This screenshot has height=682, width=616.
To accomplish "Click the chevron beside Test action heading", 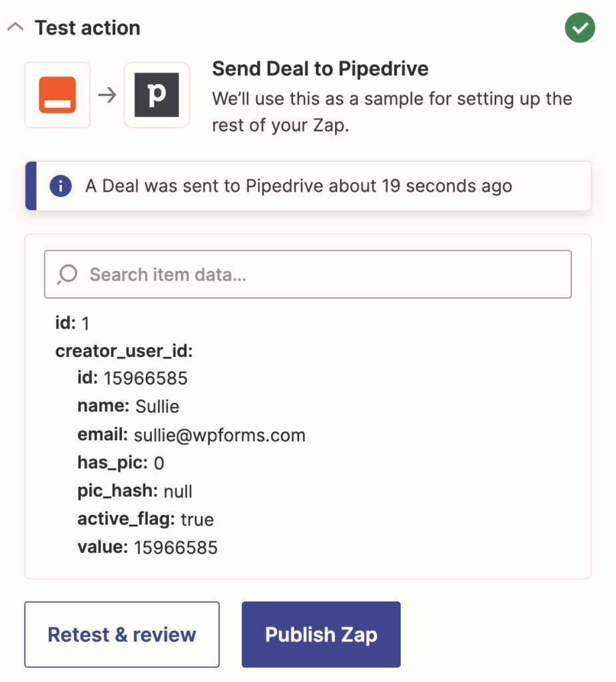I will 15,26.
